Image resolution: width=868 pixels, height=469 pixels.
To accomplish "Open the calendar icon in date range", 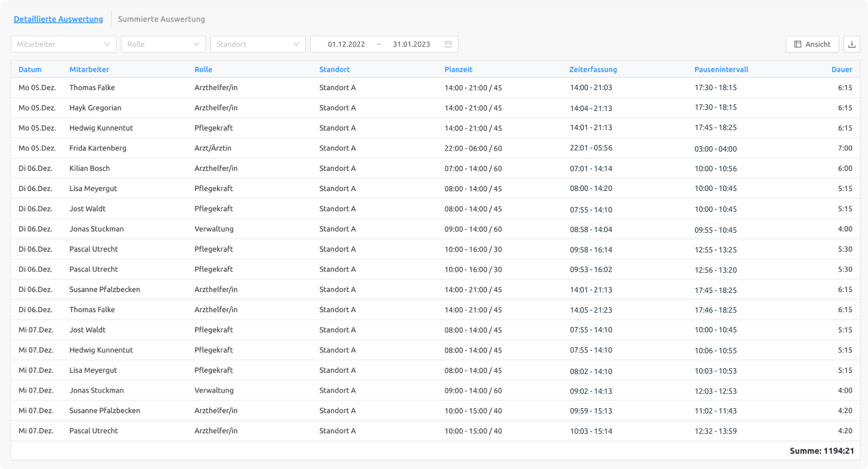I will tap(448, 44).
